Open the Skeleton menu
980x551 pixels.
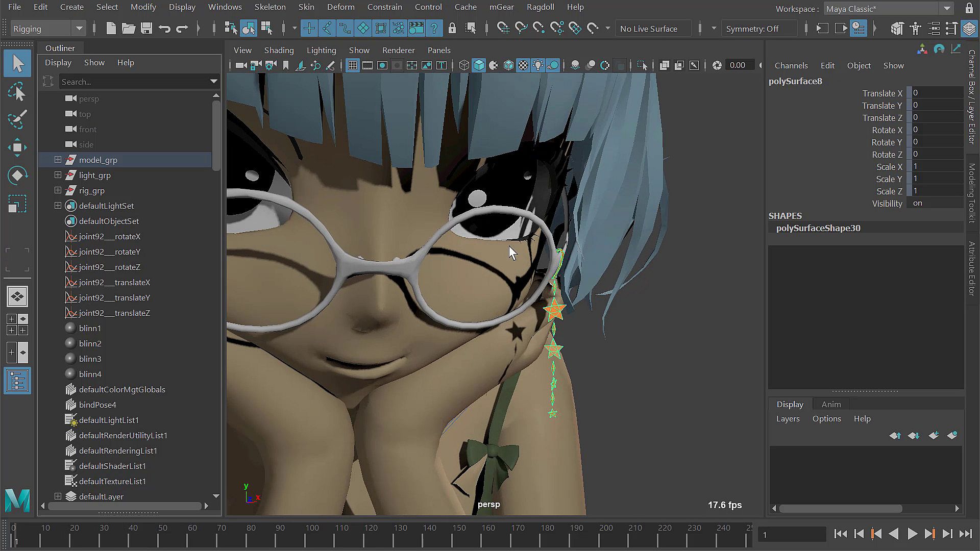pos(270,7)
